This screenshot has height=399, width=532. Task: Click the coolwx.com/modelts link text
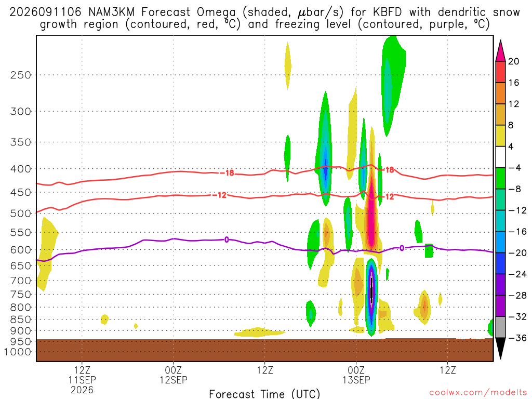[478, 393]
